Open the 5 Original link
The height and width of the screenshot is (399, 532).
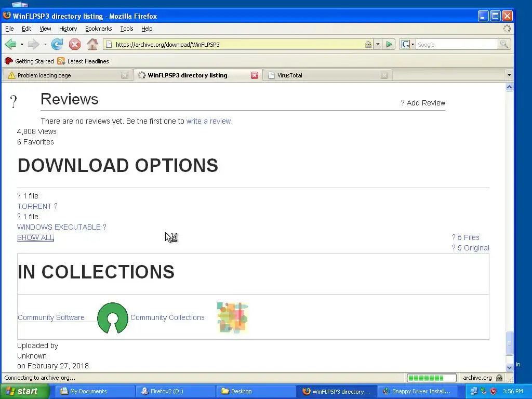[471, 248]
